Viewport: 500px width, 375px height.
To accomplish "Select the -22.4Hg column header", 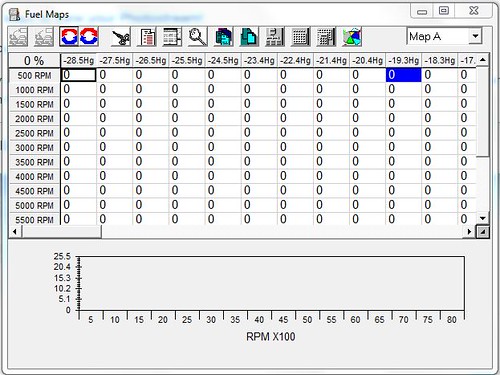I will coord(295,61).
